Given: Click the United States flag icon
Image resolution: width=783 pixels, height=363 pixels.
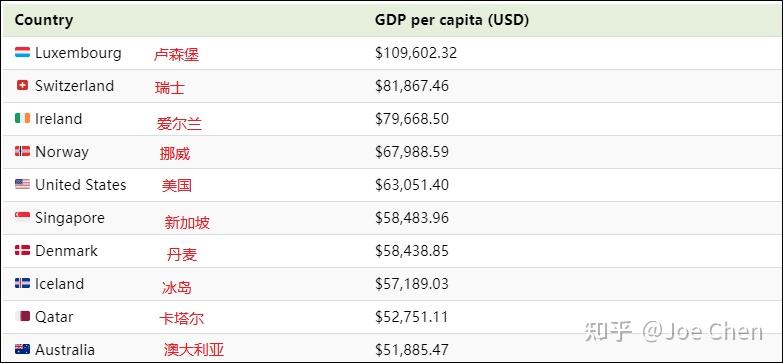Looking at the screenshot, I should [22, 184].
